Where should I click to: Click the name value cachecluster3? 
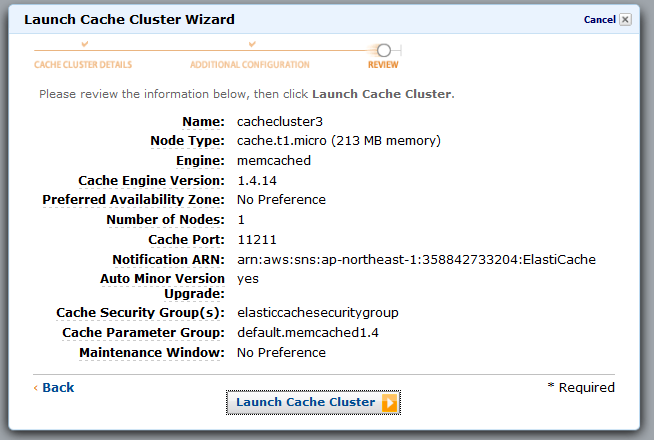pos(280,121)
